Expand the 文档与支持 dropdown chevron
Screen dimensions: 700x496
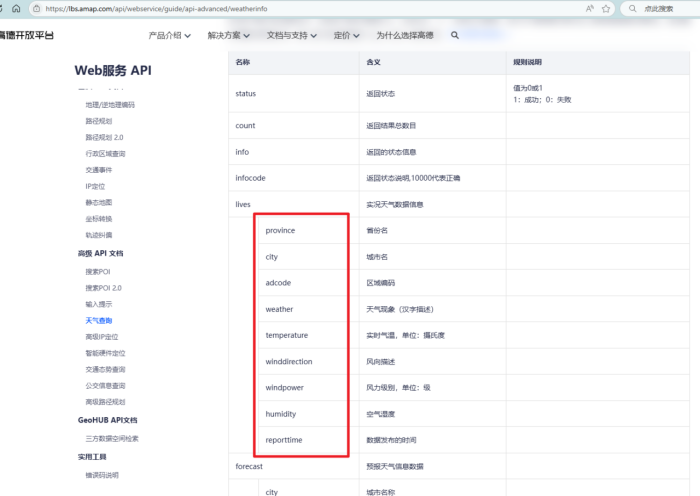coord(313,36)
